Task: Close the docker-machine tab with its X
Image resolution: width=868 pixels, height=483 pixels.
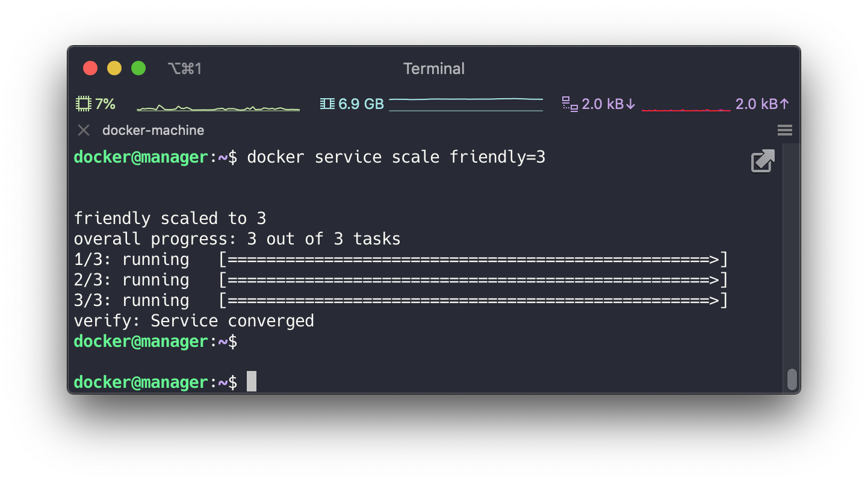Action: click(82, 129)
